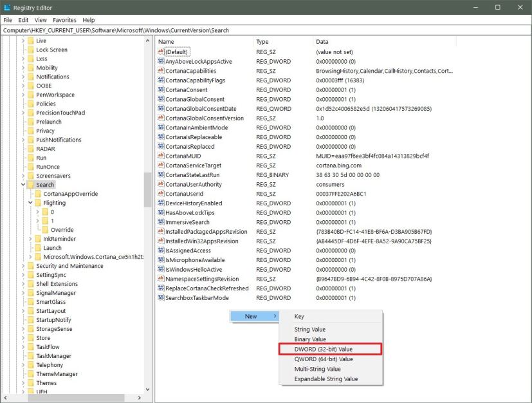This screenshot has width=532, height=403.
Task: Click the Flighting folder icon
Action: (x=38, y=203)
